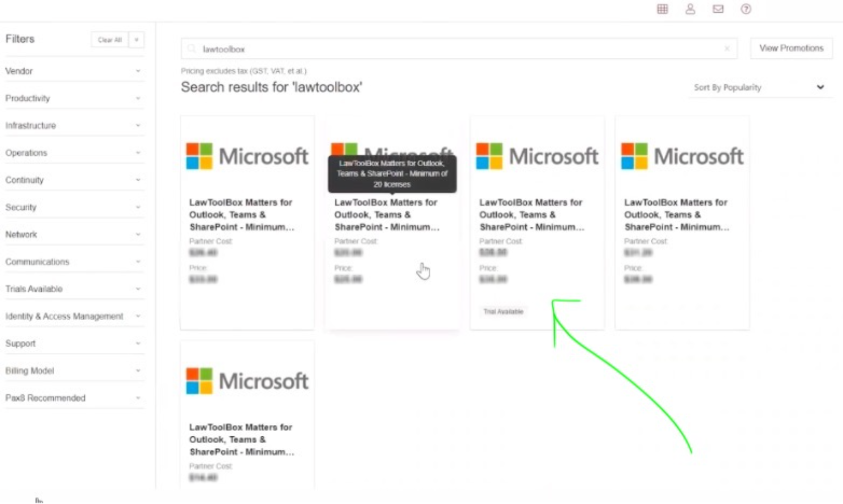Click 'Search results for lawtoolbox' heading

point(271,87)
